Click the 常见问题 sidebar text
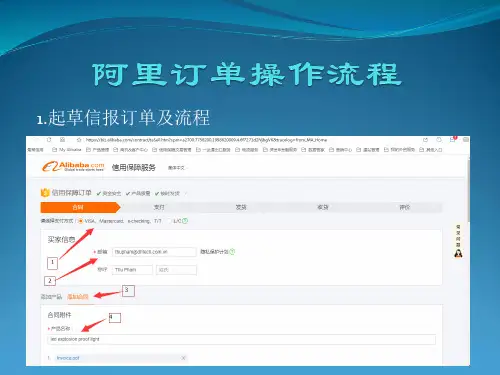This screenshot has height=375, width=500. pyautogui.click(x=458, y=236)
